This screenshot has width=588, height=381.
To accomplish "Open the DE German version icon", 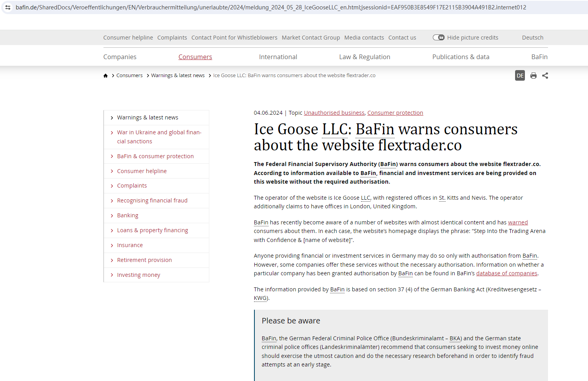I will (x=520, y=76).
